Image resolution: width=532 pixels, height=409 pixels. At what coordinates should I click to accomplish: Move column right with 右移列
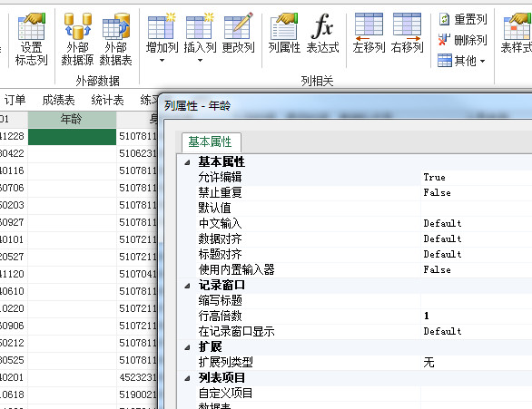pos(407,34)
